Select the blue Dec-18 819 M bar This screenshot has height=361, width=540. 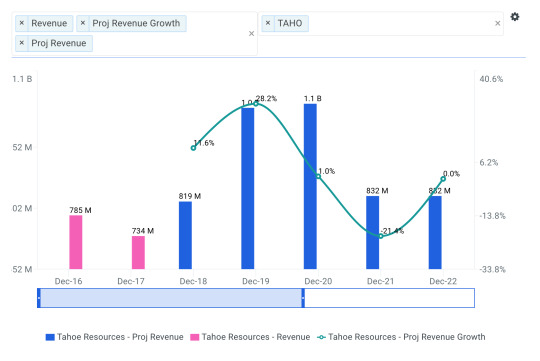(185, 235)
